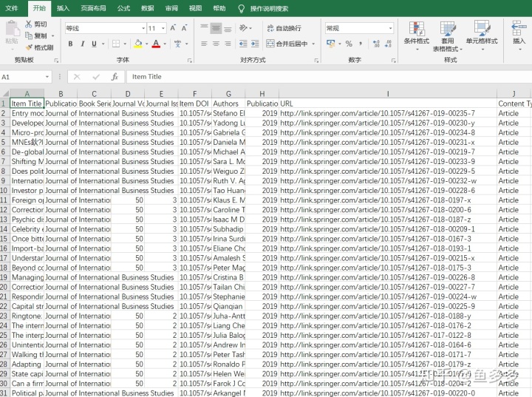Screen dimensions: 532x397
Task: Center cell text horizontally
Action: tap(216, 44)
